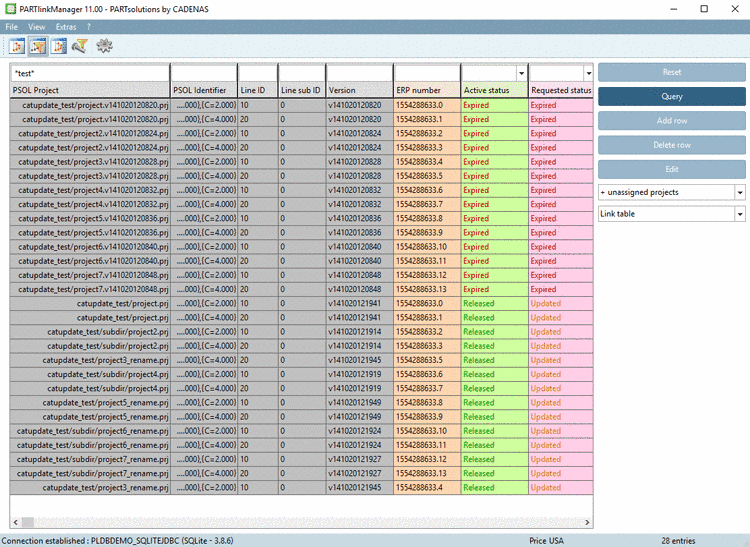Screen dimensions: 750x547
Task: Click the highlighted second toolbar view icon
Action: coord(38,46)
